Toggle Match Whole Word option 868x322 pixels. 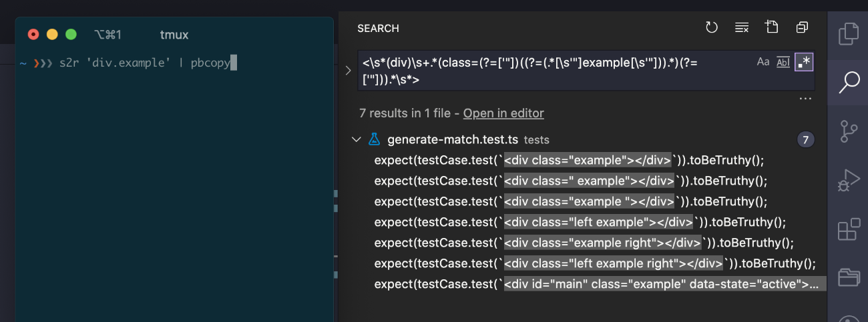[783, 62]
